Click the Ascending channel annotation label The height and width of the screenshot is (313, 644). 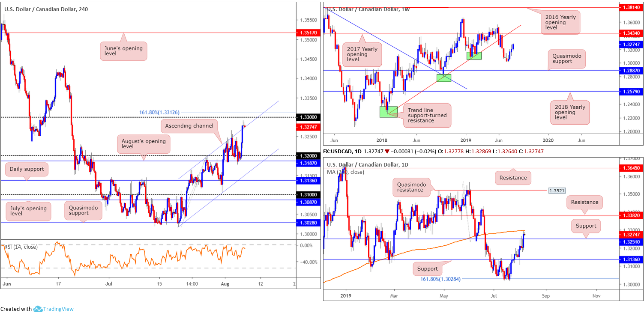(190, 126)
